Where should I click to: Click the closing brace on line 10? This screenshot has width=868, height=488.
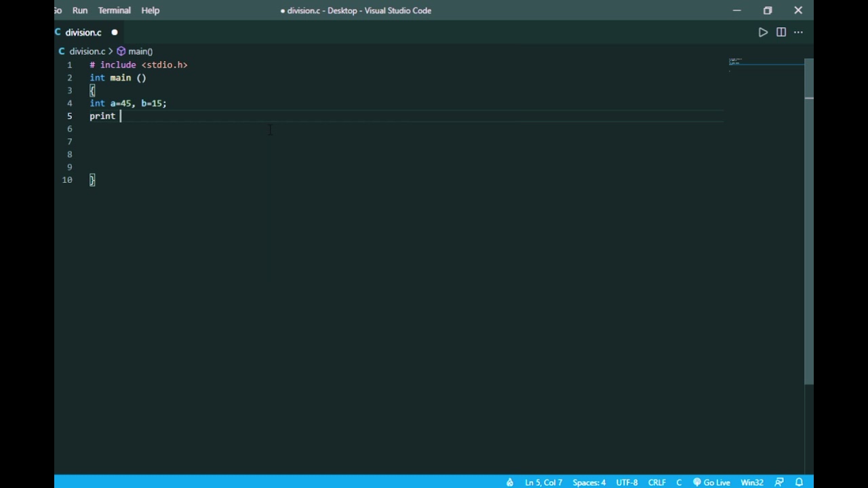pos(92,180)
